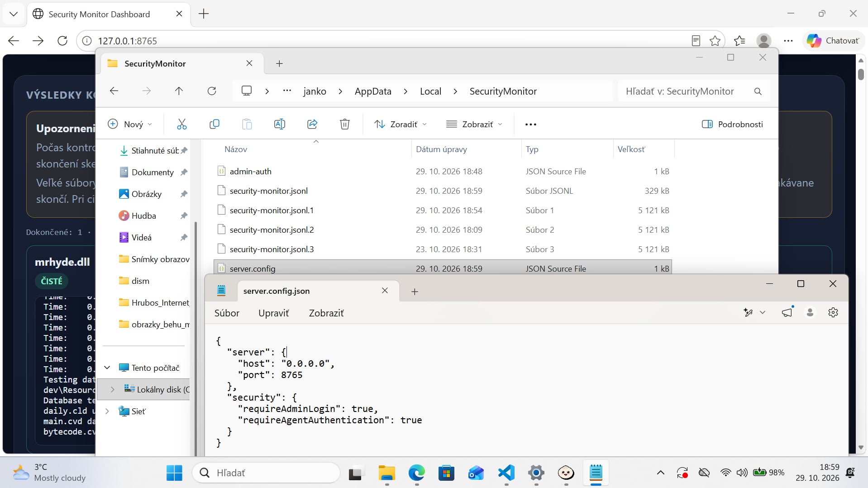Click the Explorer refresh icon

tap(212, 91)
